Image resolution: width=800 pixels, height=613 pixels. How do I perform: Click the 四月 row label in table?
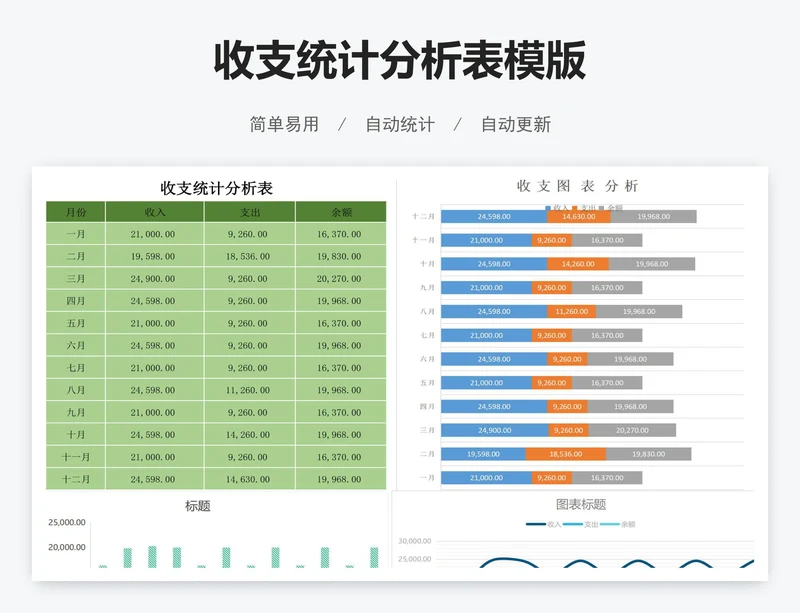(x=76, y=301)
